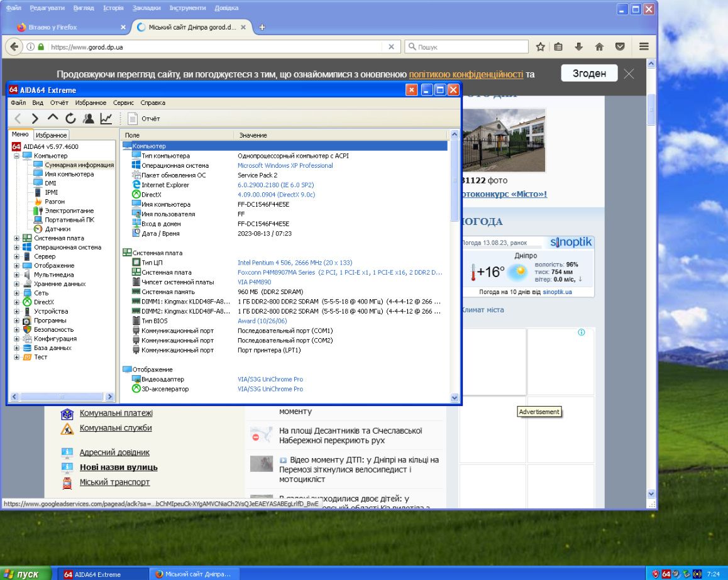Click the AIDA64 tree horizontal scrollbar

click(62, 397)
